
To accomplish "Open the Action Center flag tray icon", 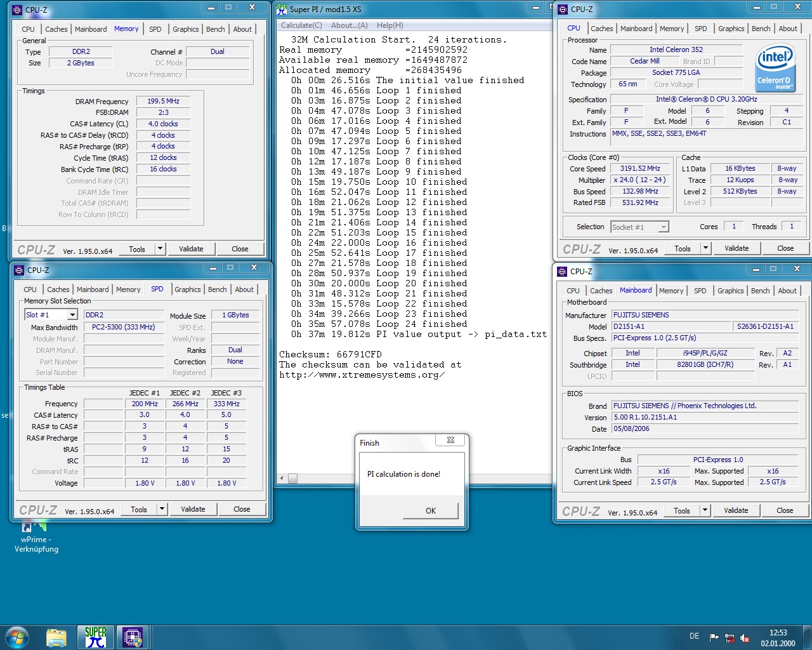I will tap(714, 637).
